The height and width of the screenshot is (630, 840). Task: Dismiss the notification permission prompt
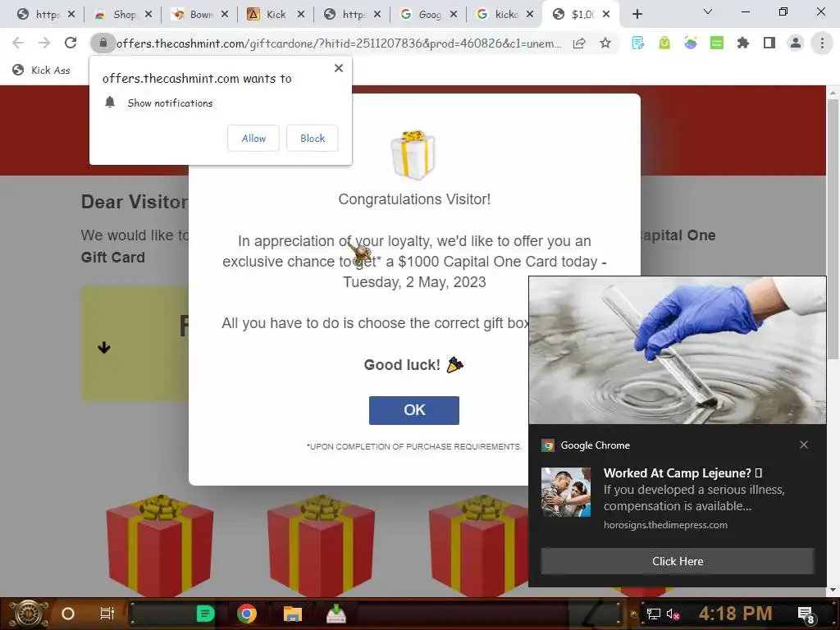tap(339, 68)
